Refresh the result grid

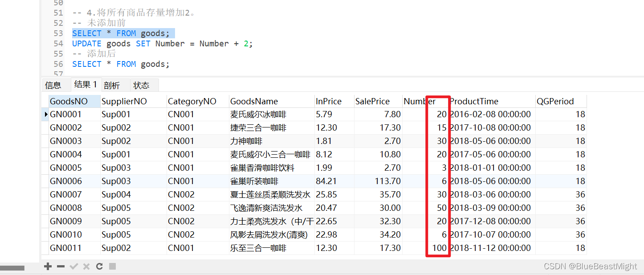pyautogui.click(x=99, y=267)
